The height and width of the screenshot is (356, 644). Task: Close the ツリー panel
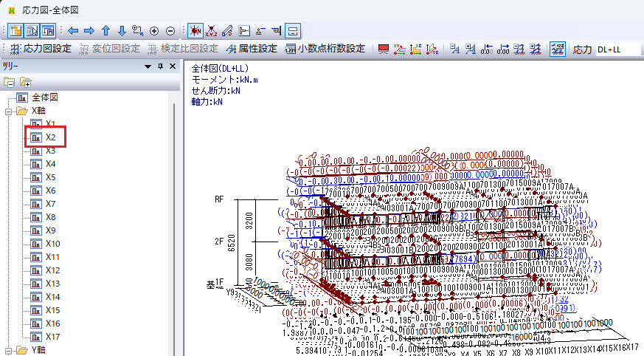[173, 66]
